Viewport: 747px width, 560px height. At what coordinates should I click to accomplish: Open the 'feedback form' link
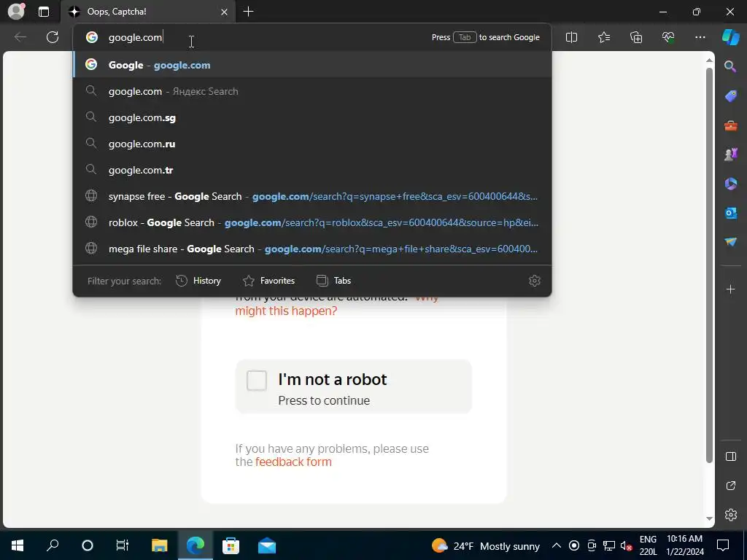(x=293, y=462)
